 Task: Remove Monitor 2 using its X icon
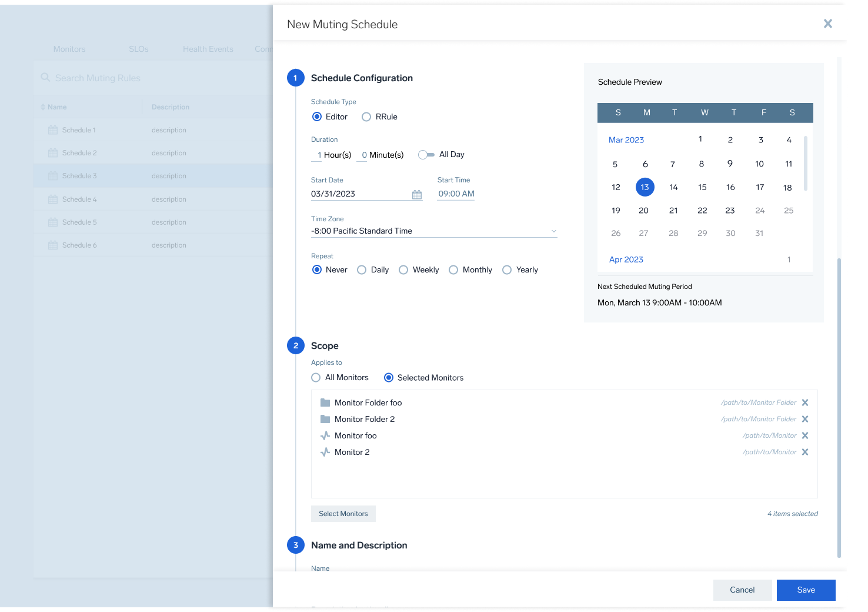coord(805,452)
